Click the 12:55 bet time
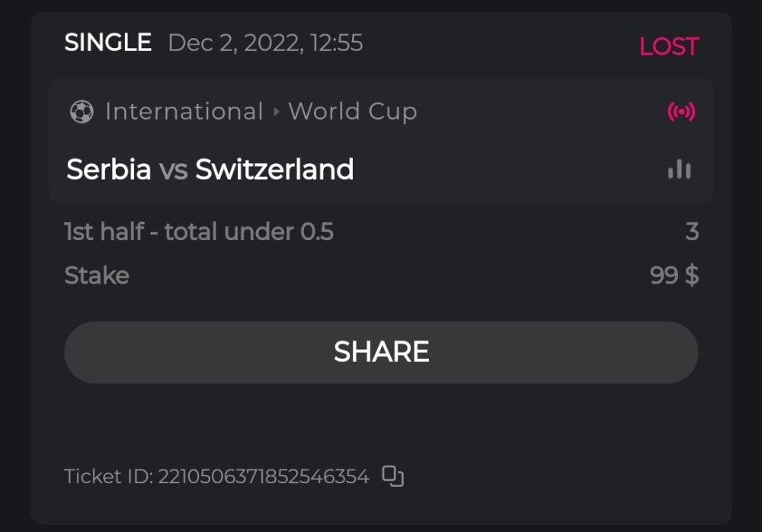The height and width of the screenshot is (532, 762). coord(336,43)
